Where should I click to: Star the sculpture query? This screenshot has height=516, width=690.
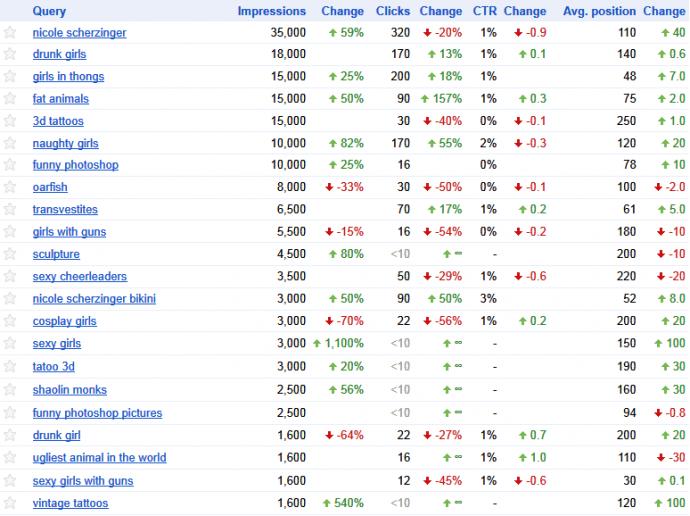tap(10, 254)
